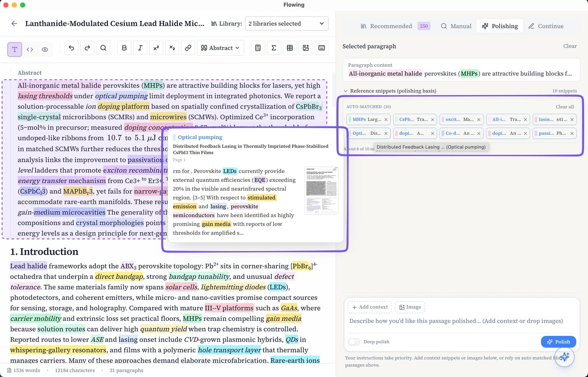This screenshot has height=377, width=588.
Task: Click the keyboard icon in the toolbar
Action: click(x=322, y=48)
